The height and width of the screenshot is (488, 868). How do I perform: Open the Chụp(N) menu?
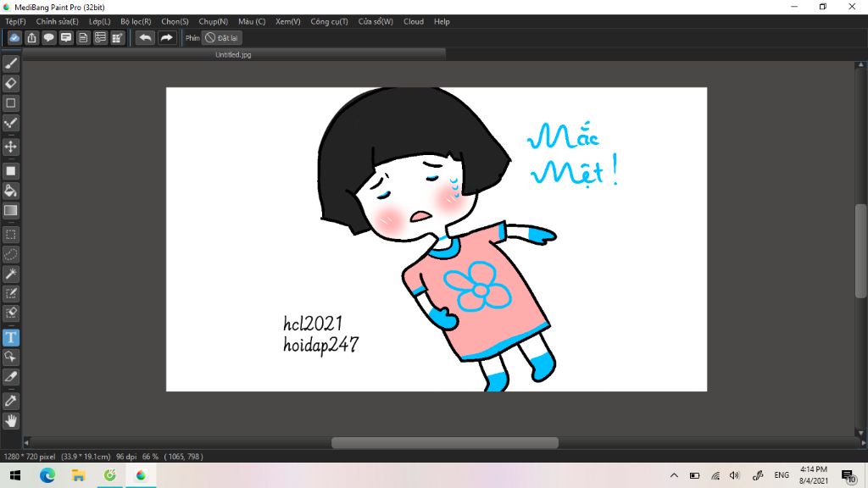click(213, 21)
